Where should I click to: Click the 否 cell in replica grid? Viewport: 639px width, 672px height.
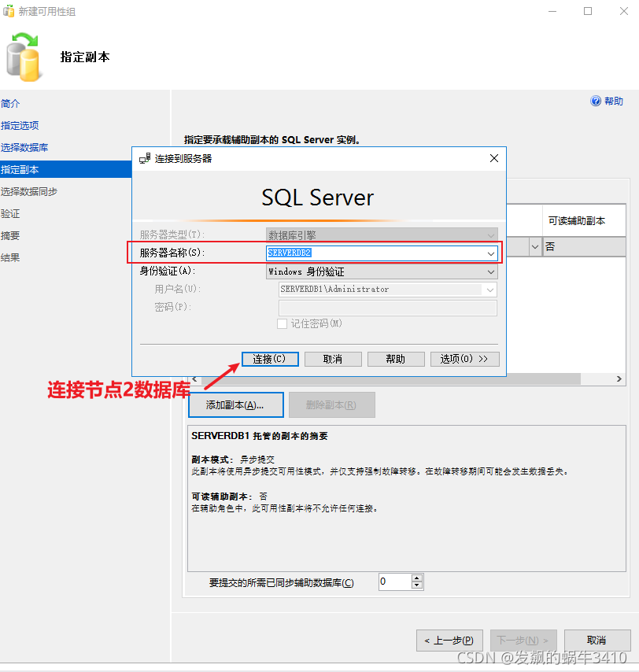click(x=584, y=247)
